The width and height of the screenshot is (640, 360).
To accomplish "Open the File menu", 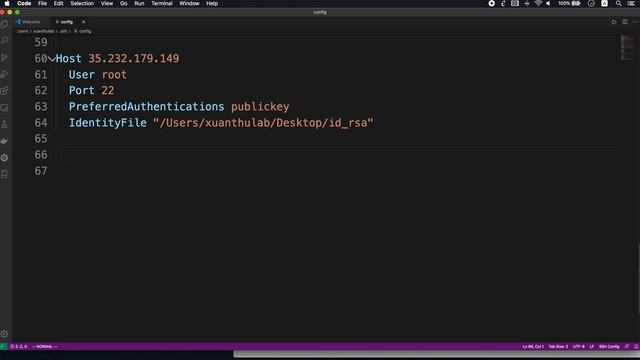I will pos(42,3).
